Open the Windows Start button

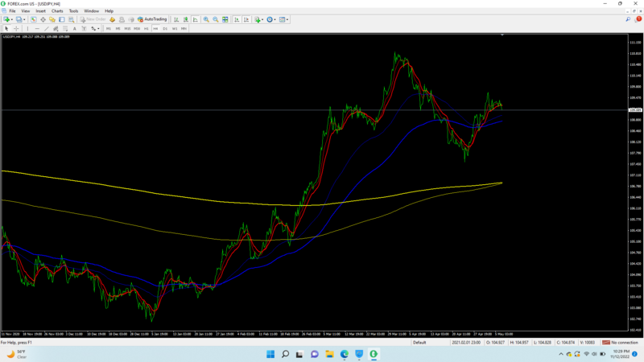pos(270,354)
